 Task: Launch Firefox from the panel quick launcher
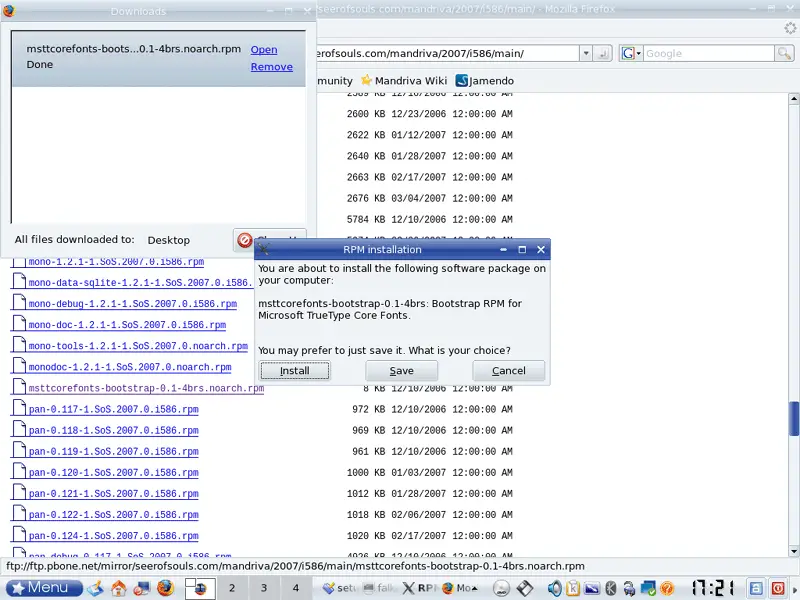[165, 588]
